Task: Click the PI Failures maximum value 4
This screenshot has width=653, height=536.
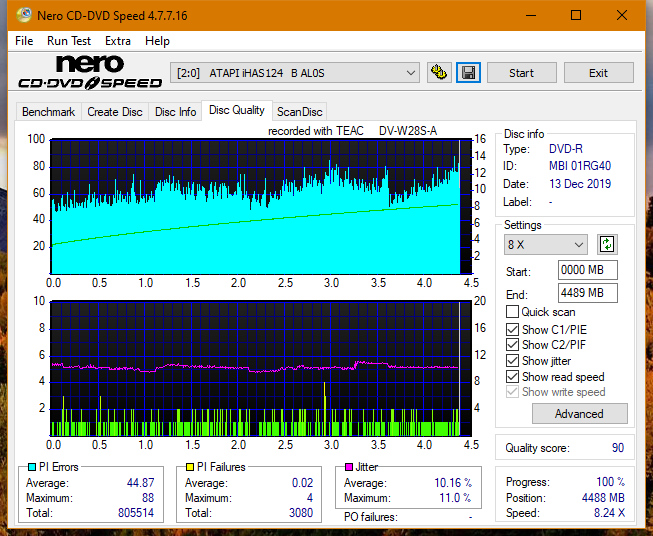Action: point(310,498)
